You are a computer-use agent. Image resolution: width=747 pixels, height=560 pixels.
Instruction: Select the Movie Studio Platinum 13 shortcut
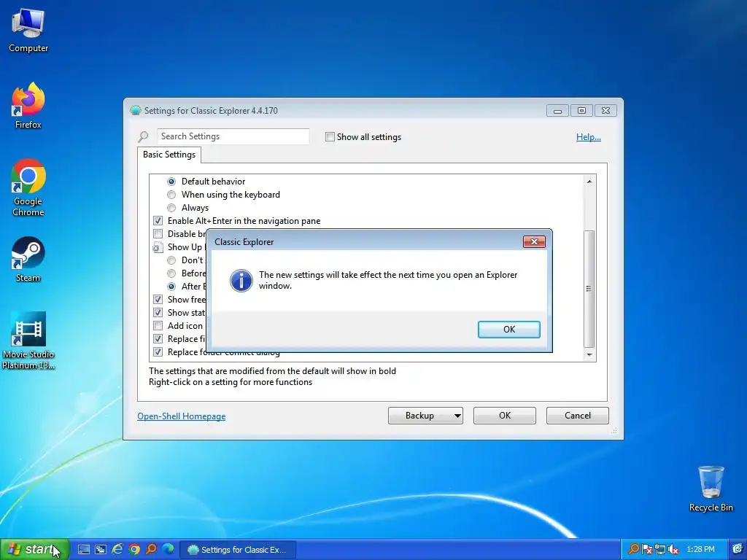[28, 341]
